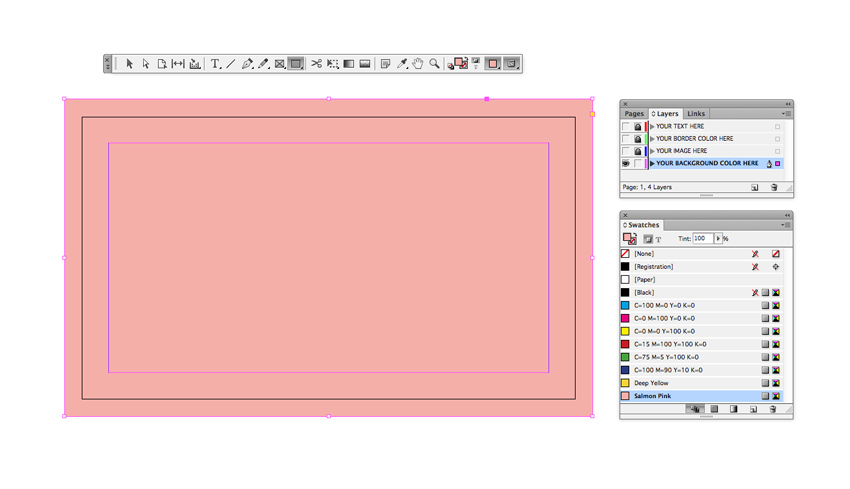Click Show Gradient Swatches button
This screenshot has width=850, height=489.
733,409
